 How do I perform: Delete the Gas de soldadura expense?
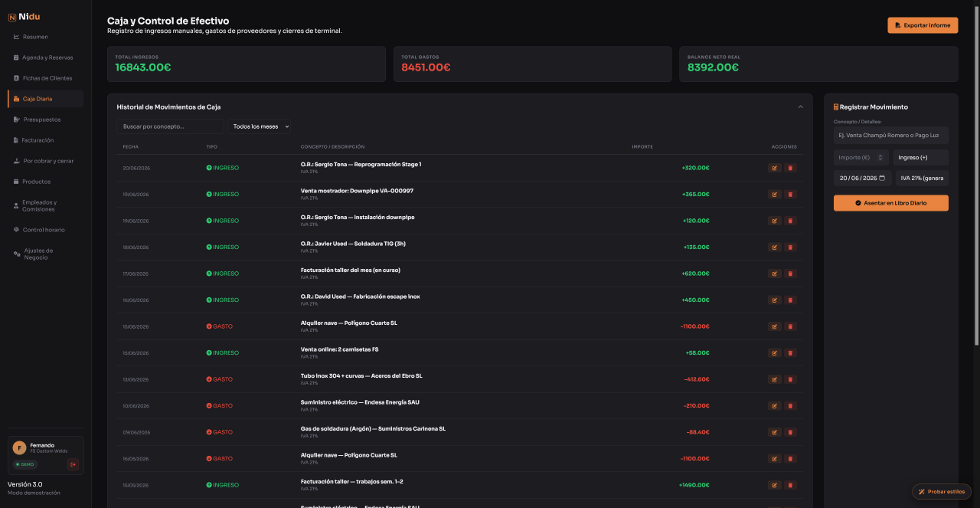790,432
